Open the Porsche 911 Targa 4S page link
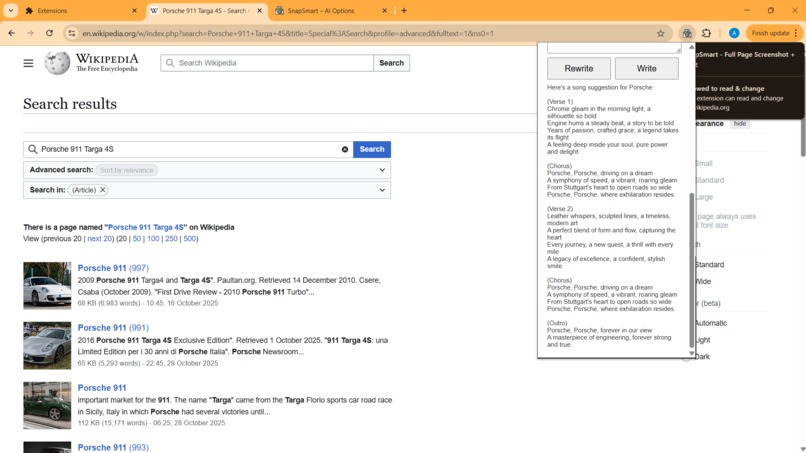806x453 pixels. pyautogui.click(x=146, y=227)
